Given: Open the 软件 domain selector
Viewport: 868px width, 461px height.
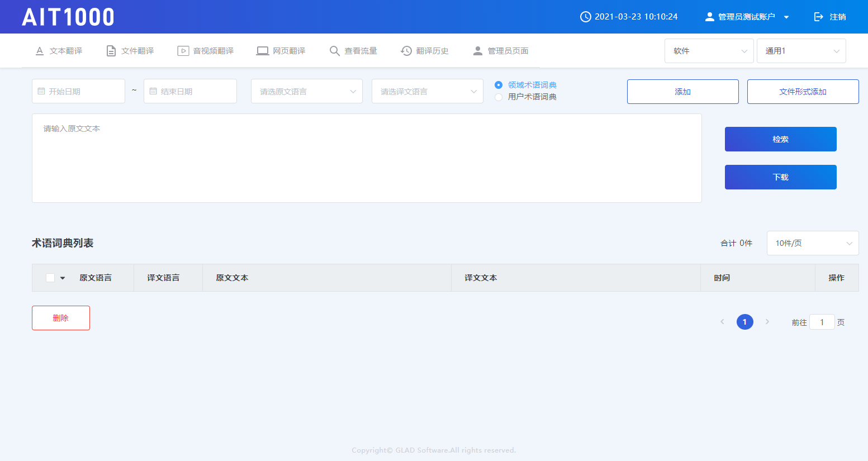Looking at the screenshot, I should 709,51.
